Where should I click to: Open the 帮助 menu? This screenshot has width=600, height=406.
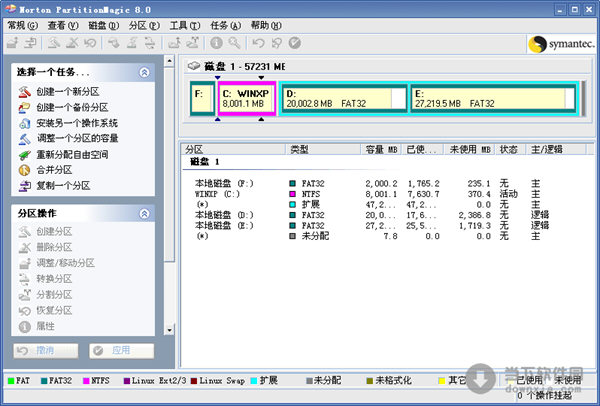pyautogui.click(x=266, y=26)
